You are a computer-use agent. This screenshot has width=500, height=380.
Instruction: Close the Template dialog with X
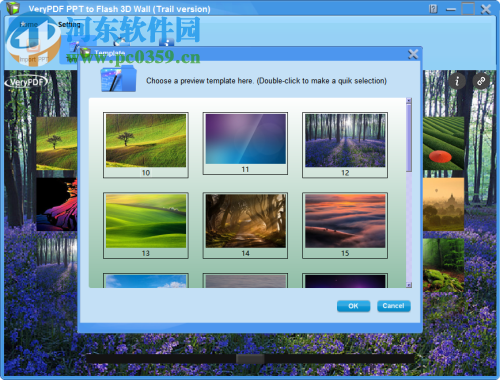tap(413, 54)
